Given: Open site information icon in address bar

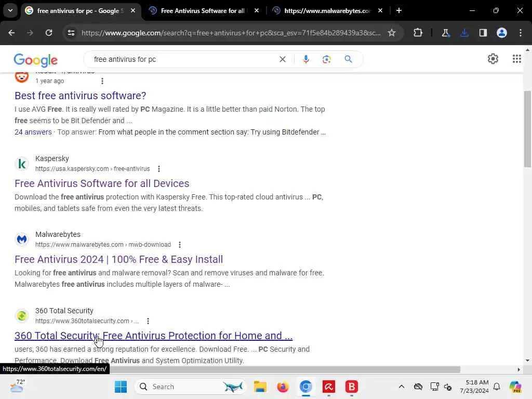Looking at the screenshot, I should [x=71, y=33].
